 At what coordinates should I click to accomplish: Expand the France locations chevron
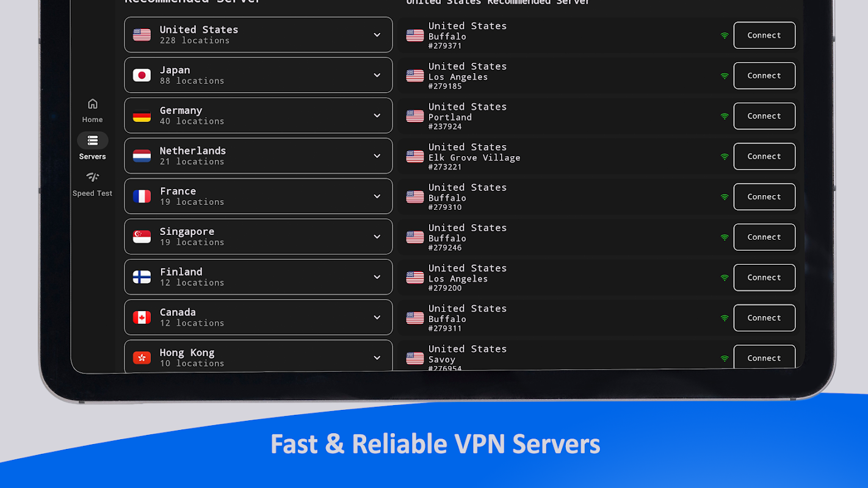tap(377, 196)
